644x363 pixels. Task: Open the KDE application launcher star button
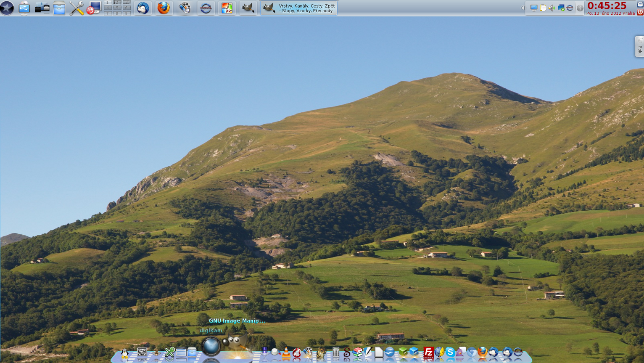7,8
